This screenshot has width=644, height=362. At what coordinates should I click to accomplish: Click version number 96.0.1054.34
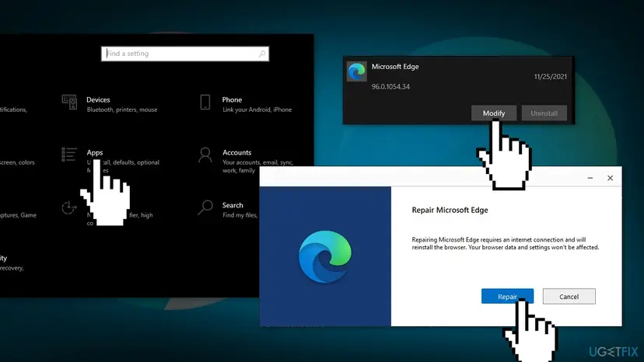[x=390, y=86]
